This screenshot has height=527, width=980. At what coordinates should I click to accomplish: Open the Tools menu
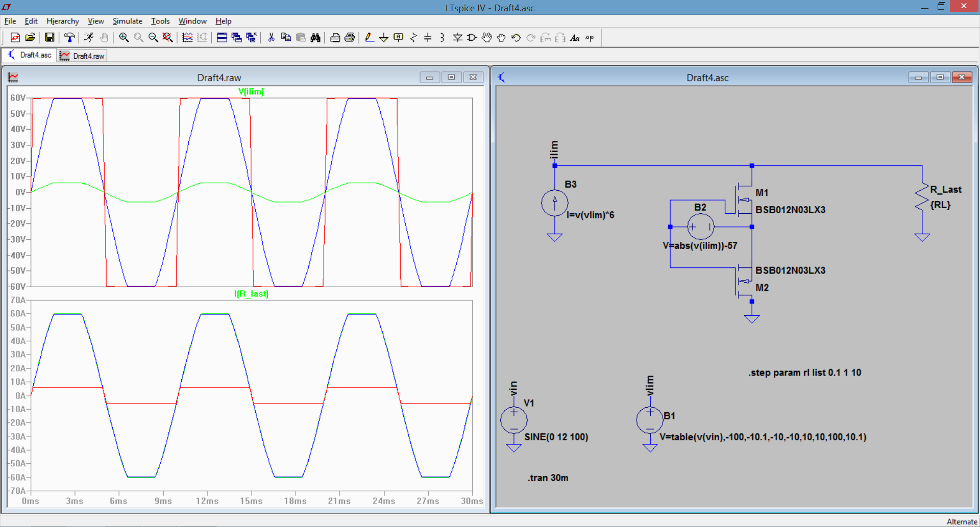(x=160, y=21)
